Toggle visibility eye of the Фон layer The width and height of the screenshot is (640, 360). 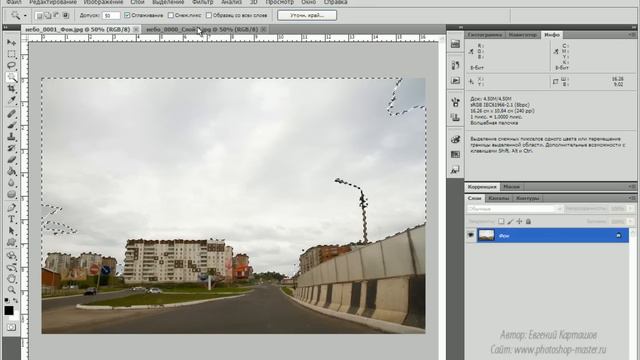coord(471,235)
